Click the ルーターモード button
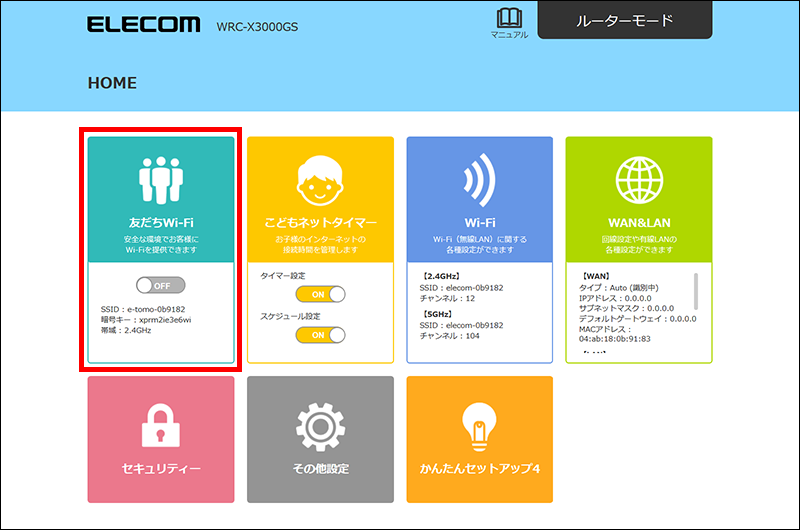The width and height of the screenshot is (800, 530). tap(625, 20)
